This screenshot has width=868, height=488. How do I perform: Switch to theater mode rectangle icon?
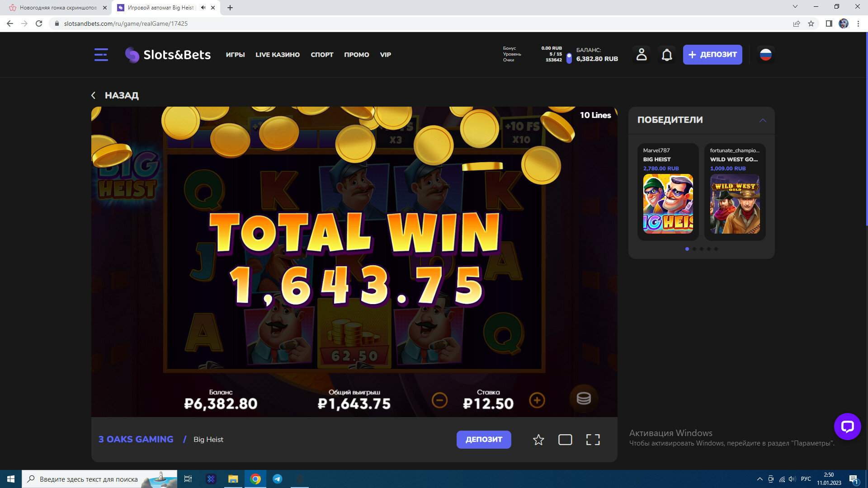click(x=565, y=440)
